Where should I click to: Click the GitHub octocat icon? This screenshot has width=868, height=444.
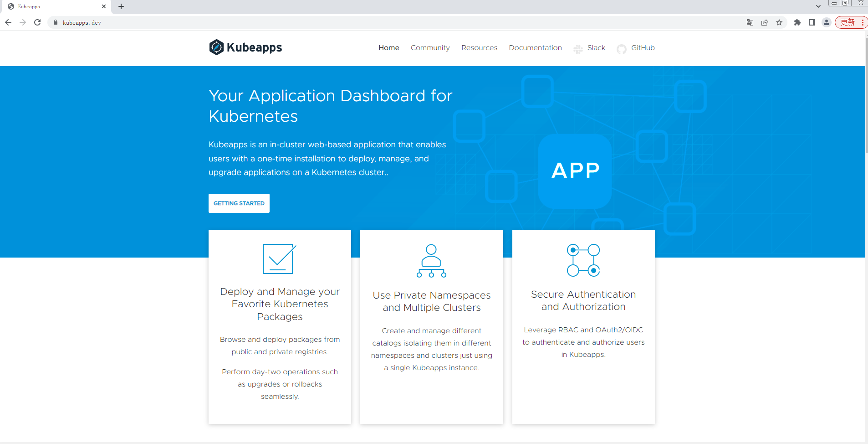621,49
